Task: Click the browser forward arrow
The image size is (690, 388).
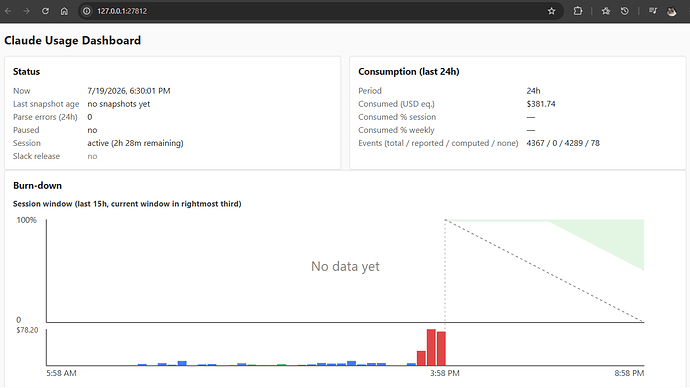Action: 26,11
